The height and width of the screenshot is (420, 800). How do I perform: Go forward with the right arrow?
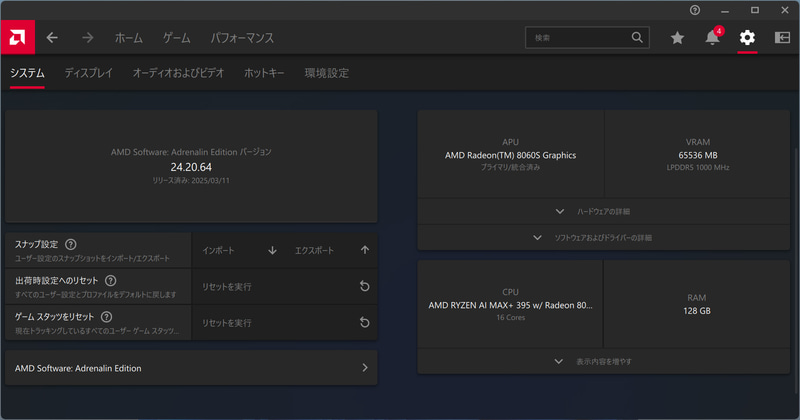click(x=88, y=37)
